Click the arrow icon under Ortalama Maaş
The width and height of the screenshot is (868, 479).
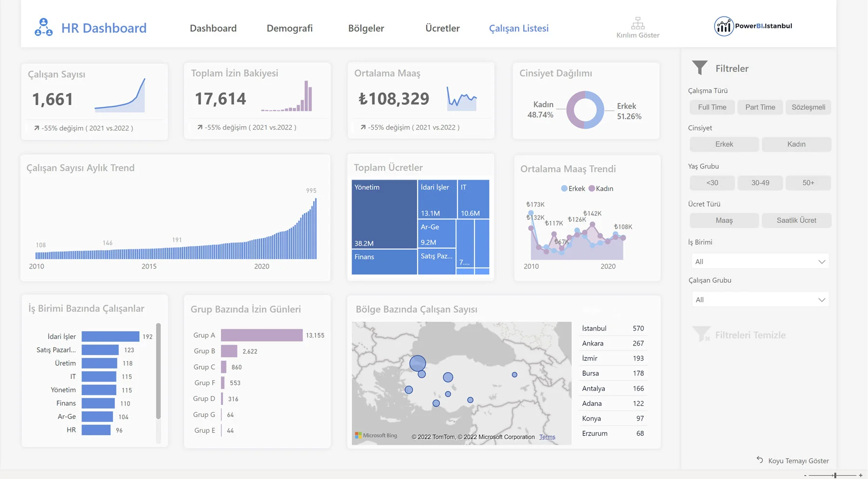click(363, 127)
